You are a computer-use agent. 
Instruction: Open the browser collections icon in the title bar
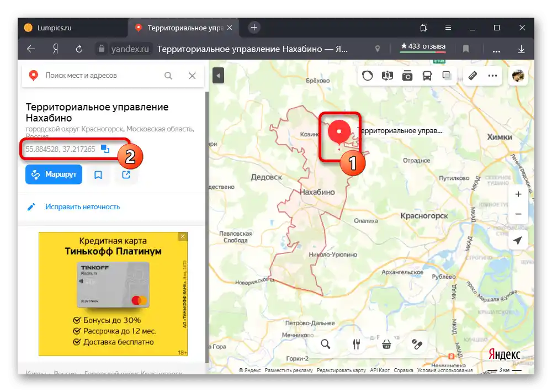pyautogui.click(x=424, y=28)
